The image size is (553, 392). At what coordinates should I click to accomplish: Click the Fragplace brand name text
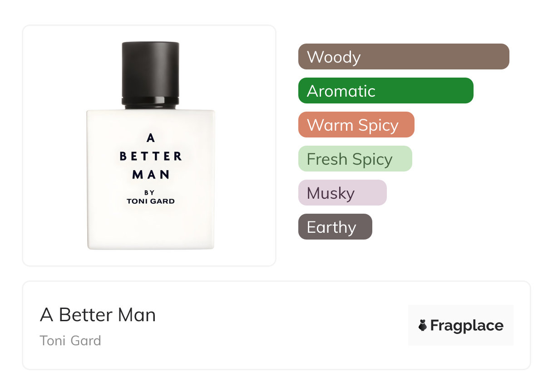(x=467, y=326)
